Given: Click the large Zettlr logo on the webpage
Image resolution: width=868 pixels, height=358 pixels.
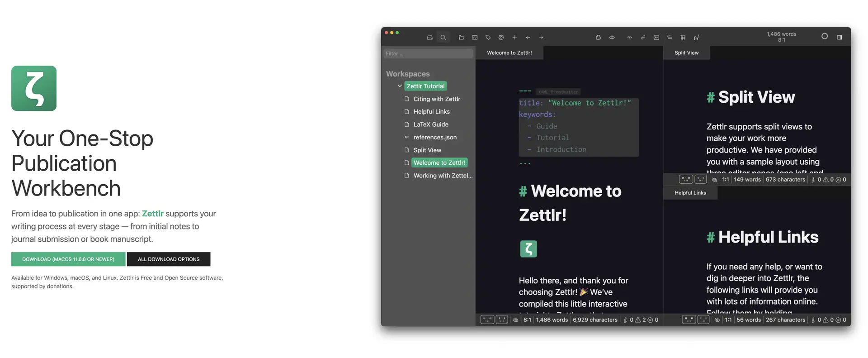Looking at the screenshot, I should tap(34, 88).
